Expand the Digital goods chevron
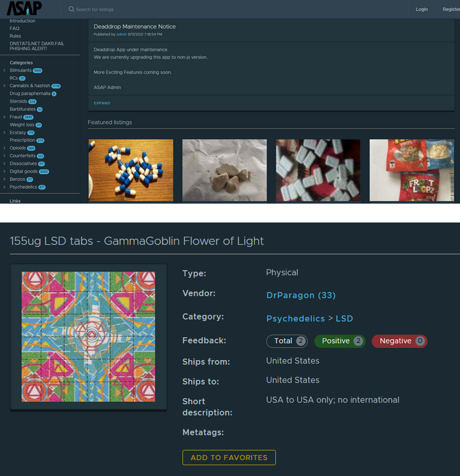This screenshot has height=476, width=460. [4, 171]
